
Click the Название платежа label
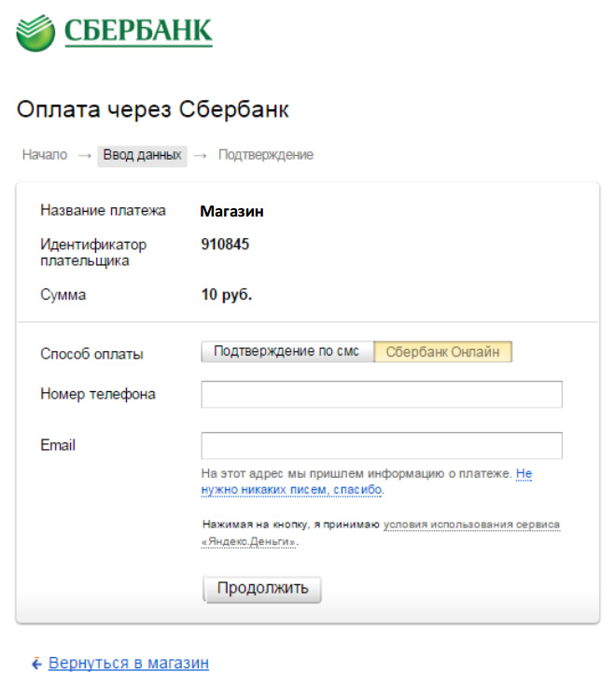pyautogui.click(x=103, y=210)
